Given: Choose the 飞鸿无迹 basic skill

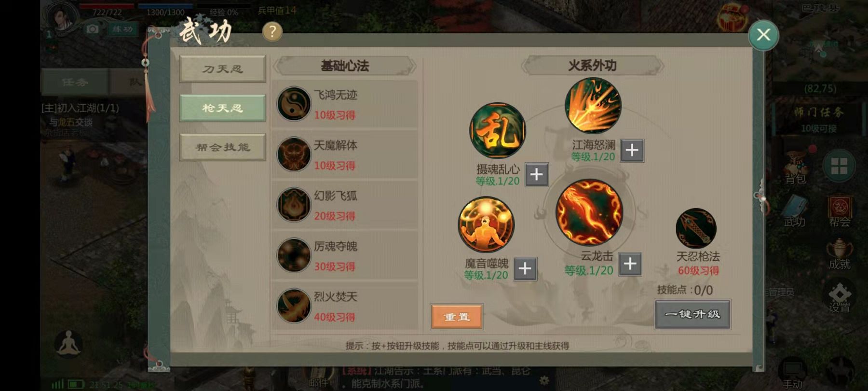Looking at the screenshot, I should click(x=345, y=104).
